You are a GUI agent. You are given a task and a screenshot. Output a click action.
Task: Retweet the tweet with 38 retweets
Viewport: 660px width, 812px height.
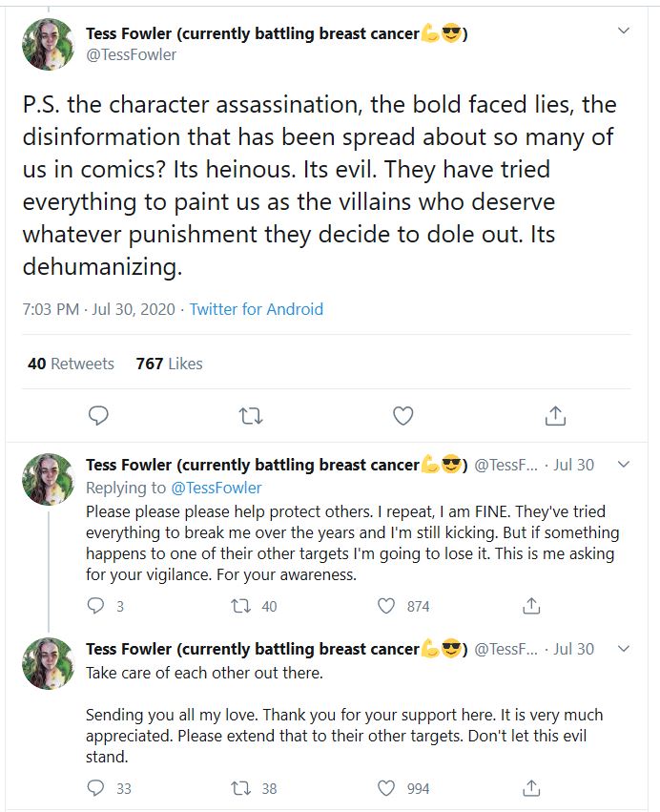(243, 788)
